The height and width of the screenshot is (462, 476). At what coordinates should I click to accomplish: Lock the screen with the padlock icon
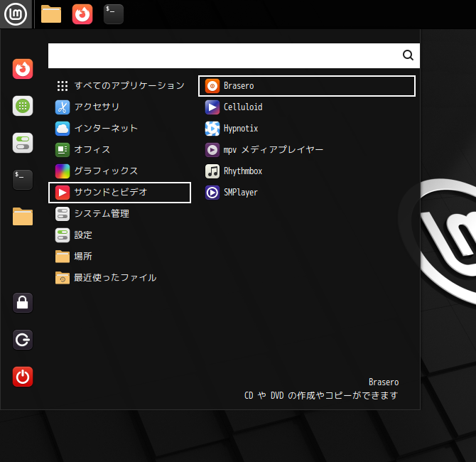[x=23, y=303]
